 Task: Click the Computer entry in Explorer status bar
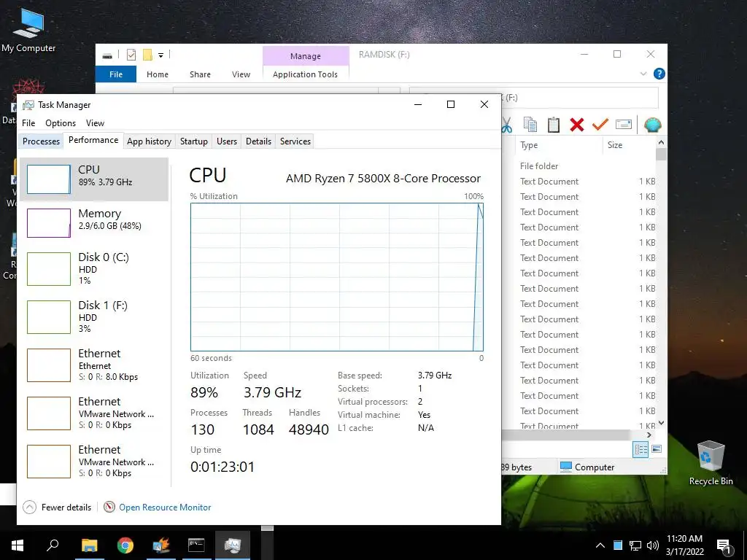coord(587,467)
